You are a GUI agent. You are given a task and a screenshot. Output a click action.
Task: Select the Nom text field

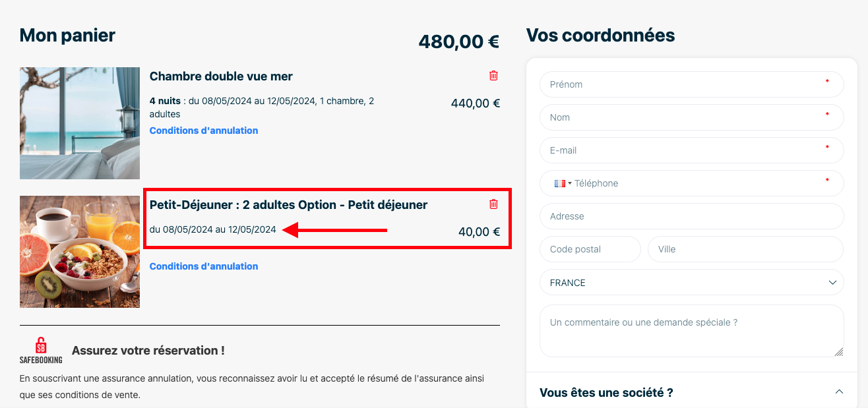692,117
